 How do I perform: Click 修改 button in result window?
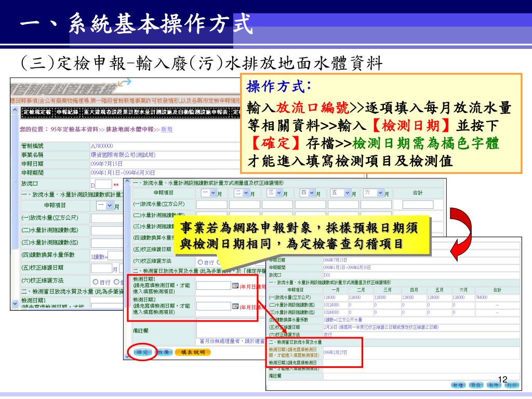pos(476,385)
